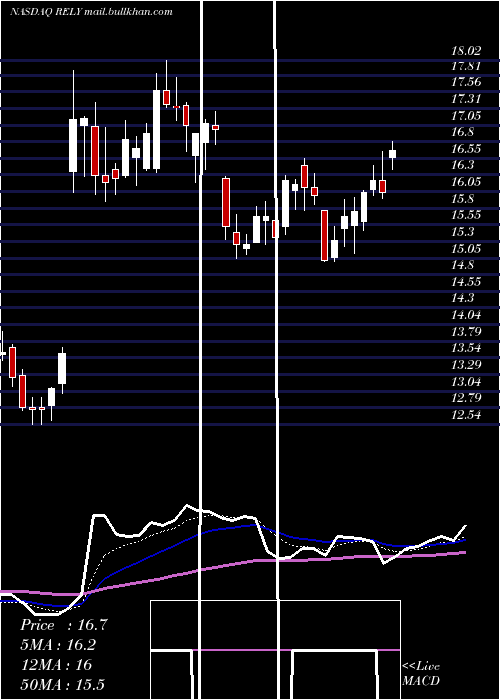Select the 15.8 price axis label
The width and height of the screenshot is (500, 700).
463,199
